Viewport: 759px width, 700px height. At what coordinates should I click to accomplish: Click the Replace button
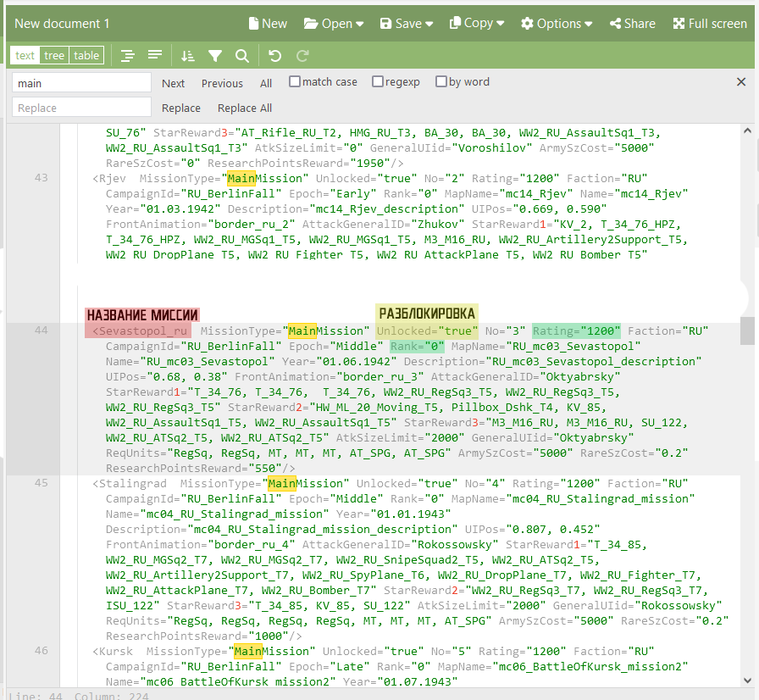181,108
